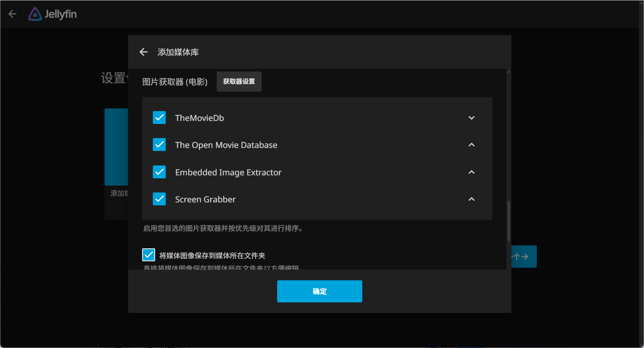Move Screen Grabber up with its chevron

click(471, 199)
